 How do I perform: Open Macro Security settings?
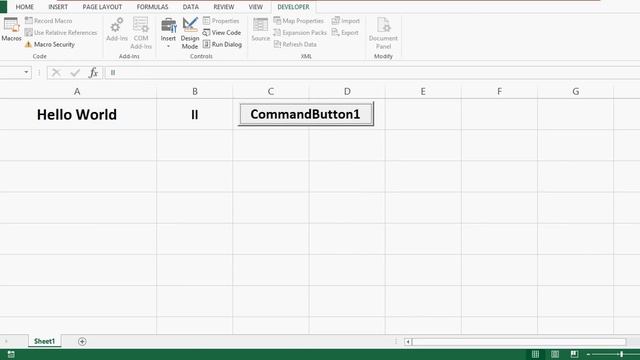(x=49, y=44)
